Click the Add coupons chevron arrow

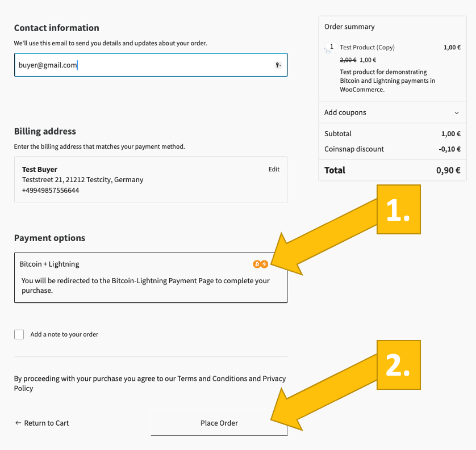(457, 113)
